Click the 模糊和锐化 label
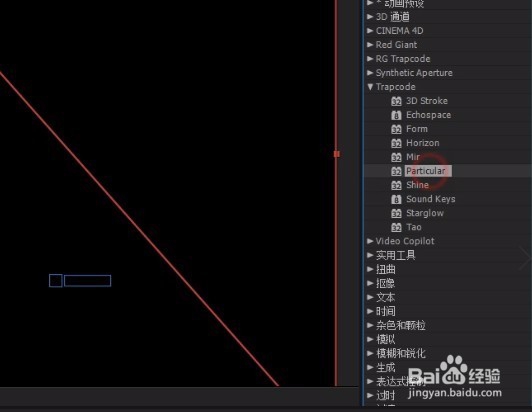The width and height of the screenshot is (532, 412). (401, 353)
